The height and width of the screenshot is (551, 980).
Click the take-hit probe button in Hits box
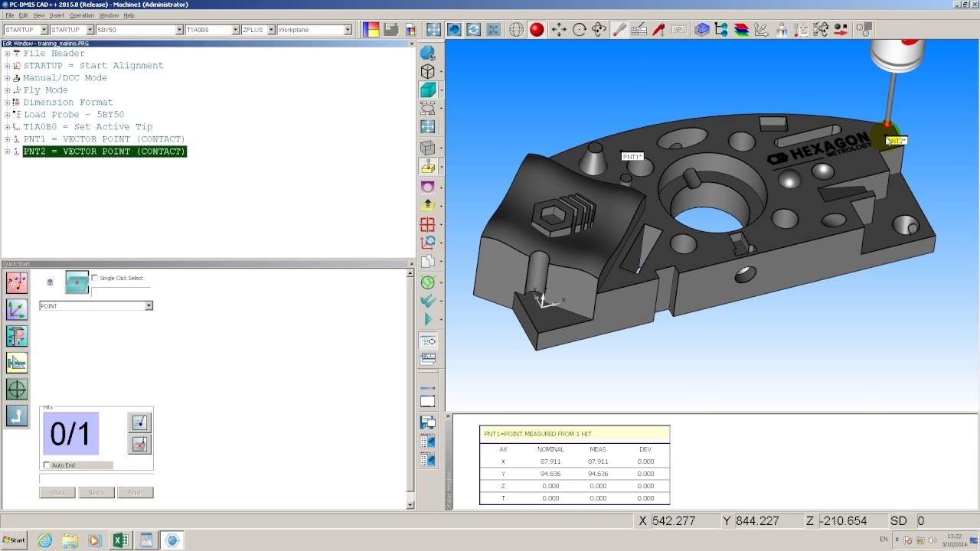(139, 422)
